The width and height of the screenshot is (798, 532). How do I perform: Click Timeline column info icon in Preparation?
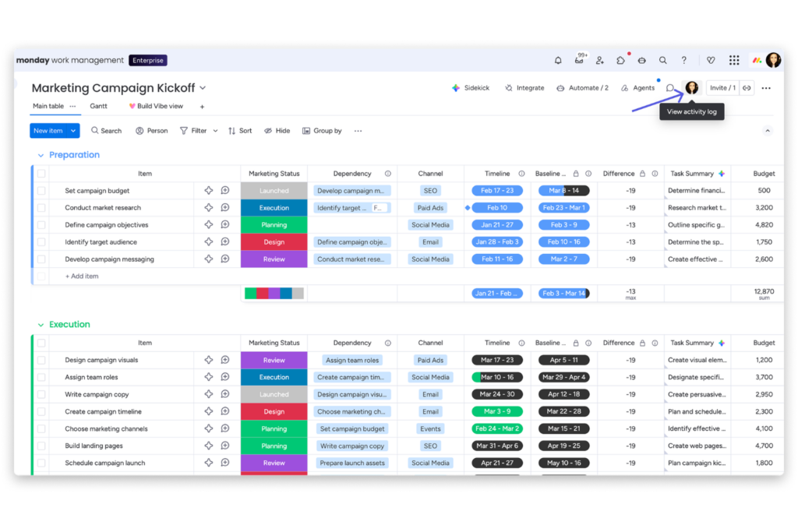pos(521,174)
